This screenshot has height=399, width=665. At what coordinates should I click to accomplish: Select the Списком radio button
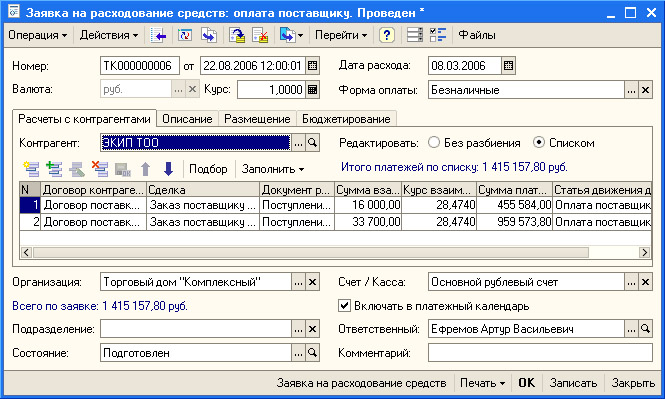coord(538,142)
